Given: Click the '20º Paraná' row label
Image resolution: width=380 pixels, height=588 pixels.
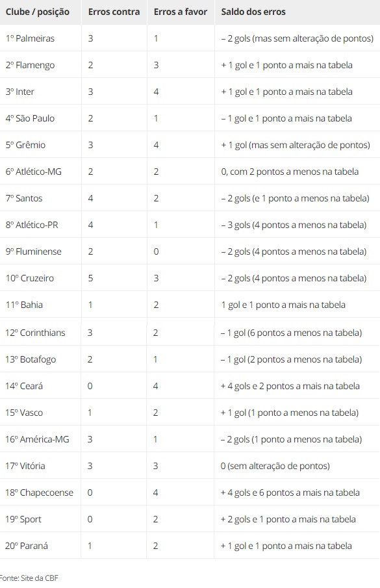Looking at the screenshot, I should click(27, 546).
